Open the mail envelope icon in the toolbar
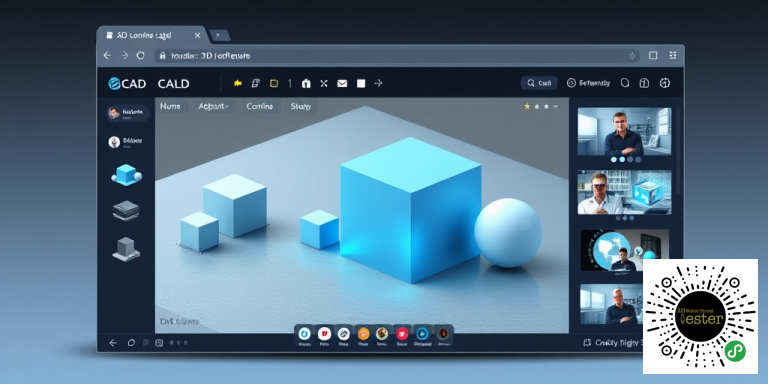The image size is (768, 384). click(x=342, y=83)
